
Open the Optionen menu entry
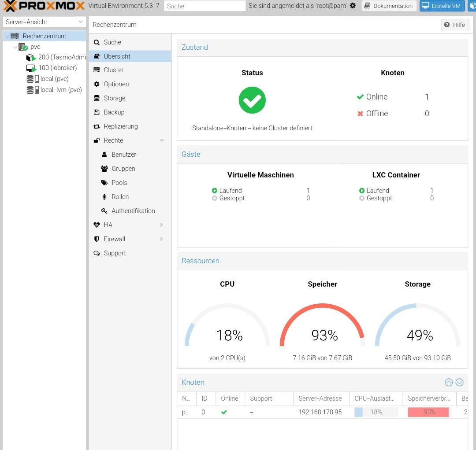[x=130, y=84]
